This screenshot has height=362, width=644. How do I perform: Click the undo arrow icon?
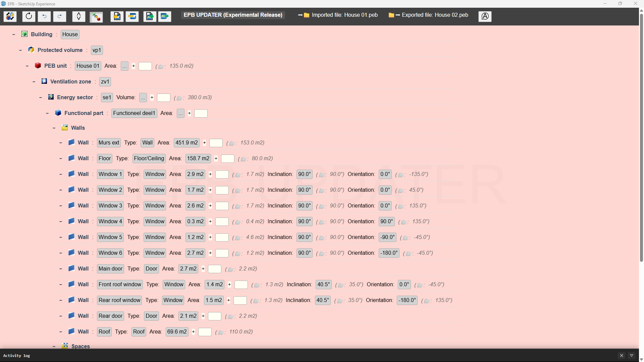(44, 16)
